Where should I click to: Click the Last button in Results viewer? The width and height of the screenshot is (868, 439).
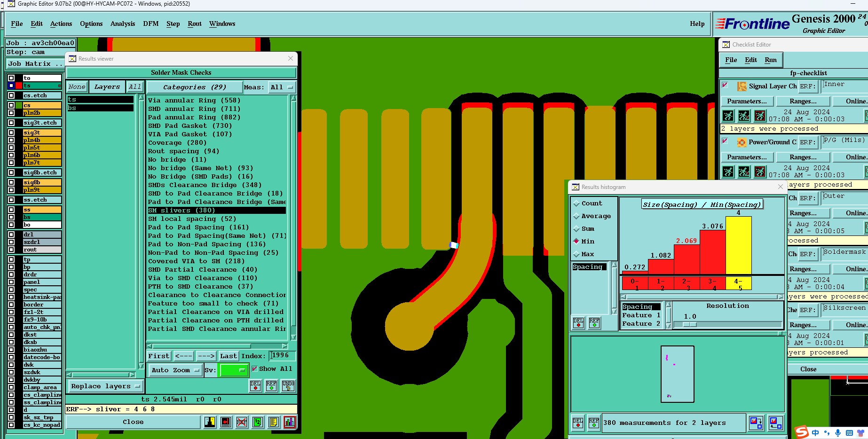(229, 356)
